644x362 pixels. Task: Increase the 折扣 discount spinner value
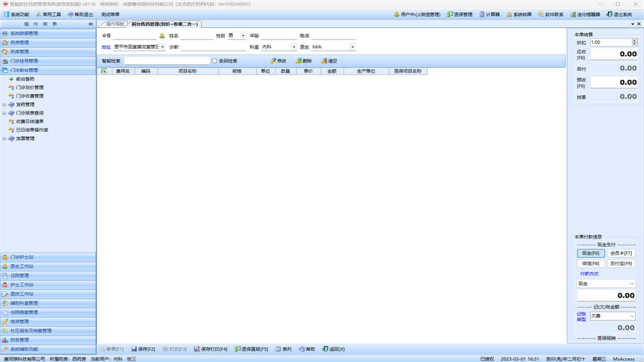pos(634,41)
